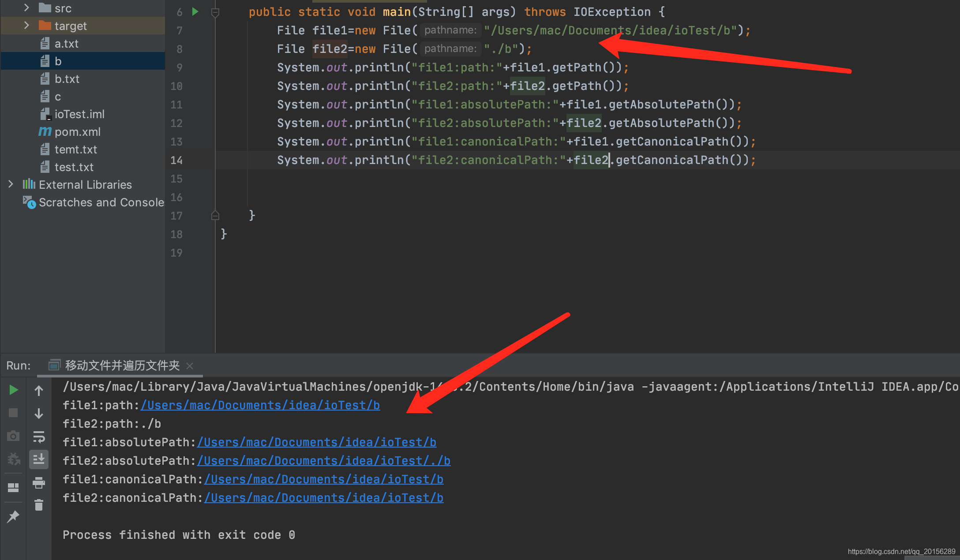Clear console with the trash icon
Viewport: 960px width, 560px height.
click(39, 505)
